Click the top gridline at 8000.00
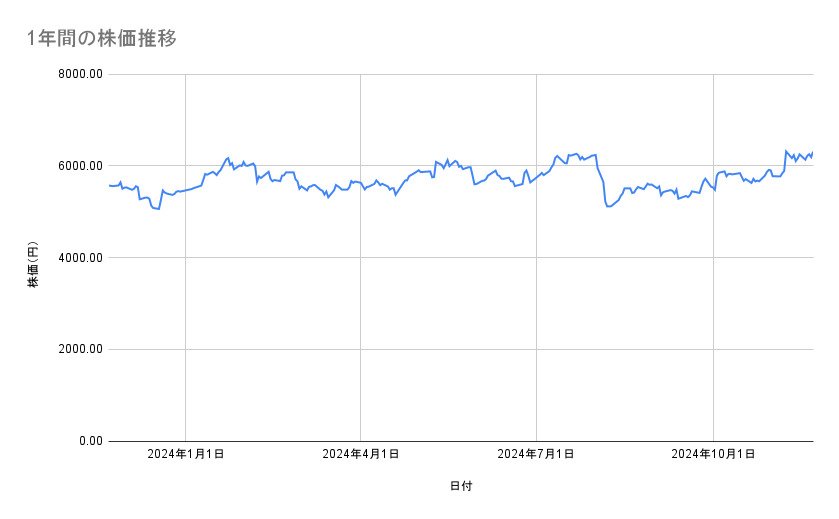This screenshot has height=519, width=839. tap(450, 74)
